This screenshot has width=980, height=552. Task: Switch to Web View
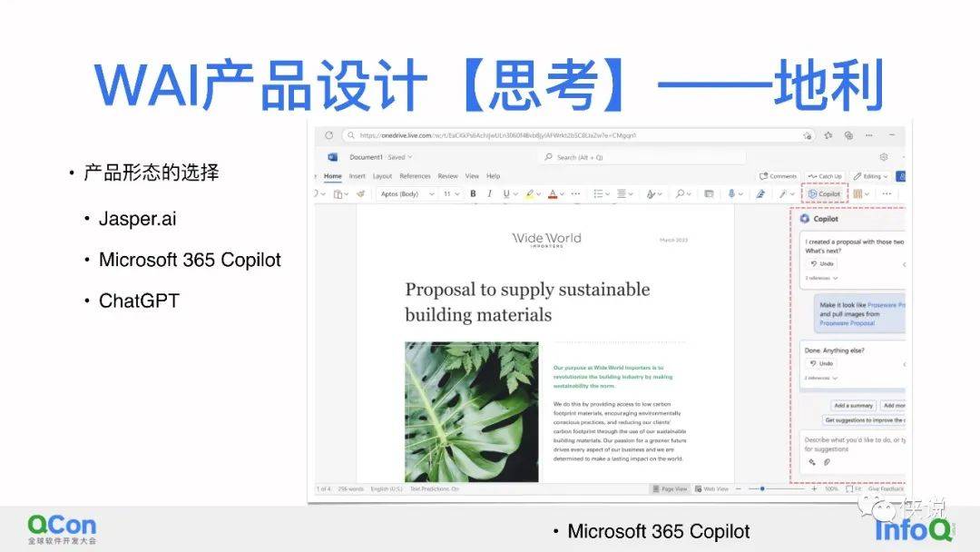[x=712, y=488]
